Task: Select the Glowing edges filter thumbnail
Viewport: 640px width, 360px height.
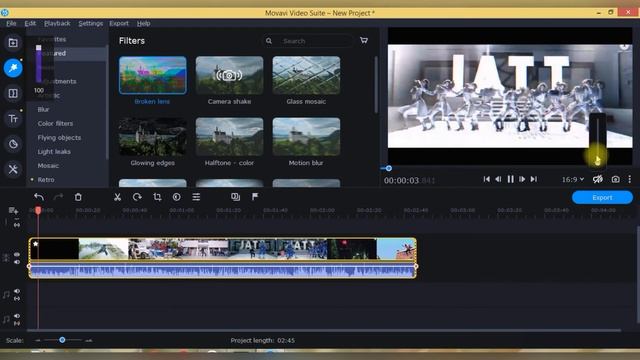Action: coord(153,136)
